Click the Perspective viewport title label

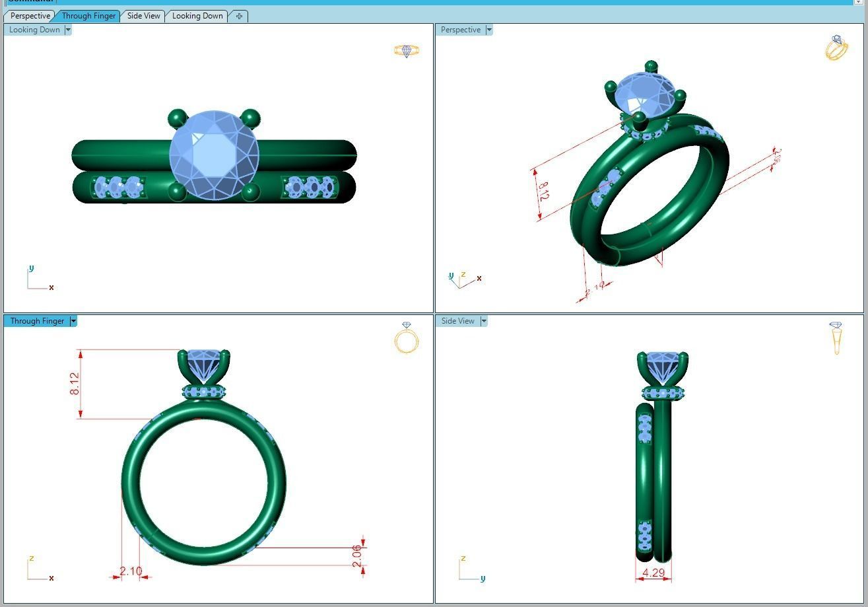click(461, 30)
